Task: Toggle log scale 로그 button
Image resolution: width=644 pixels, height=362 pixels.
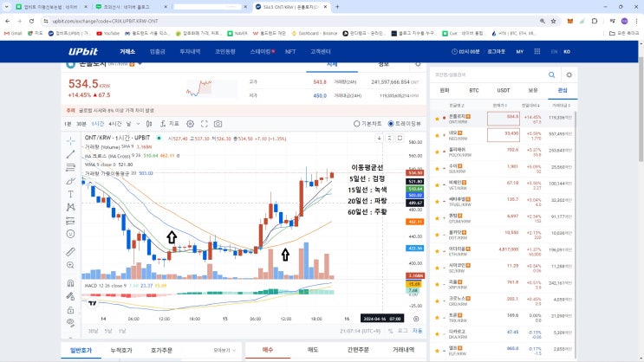Action: 402,331
